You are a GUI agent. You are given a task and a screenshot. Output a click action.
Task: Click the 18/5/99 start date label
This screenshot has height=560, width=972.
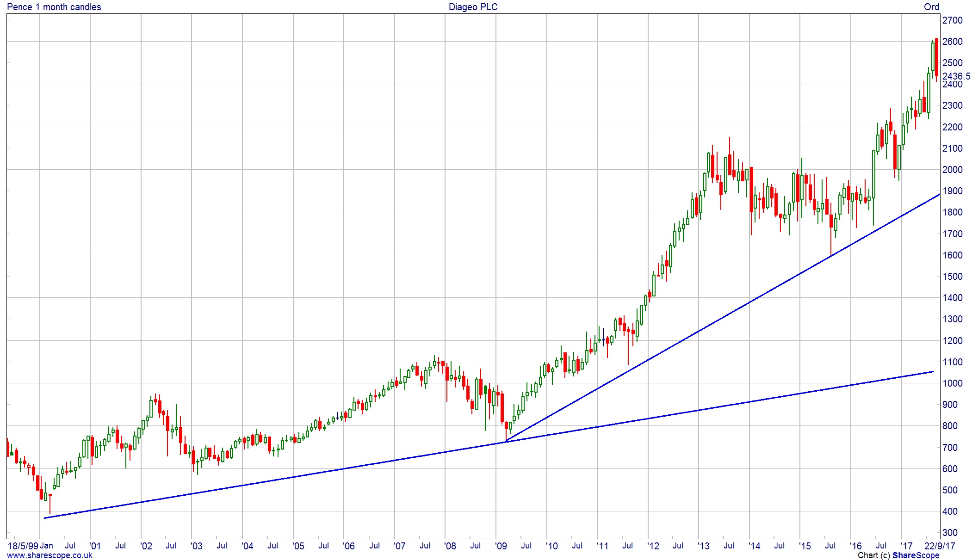23,546
